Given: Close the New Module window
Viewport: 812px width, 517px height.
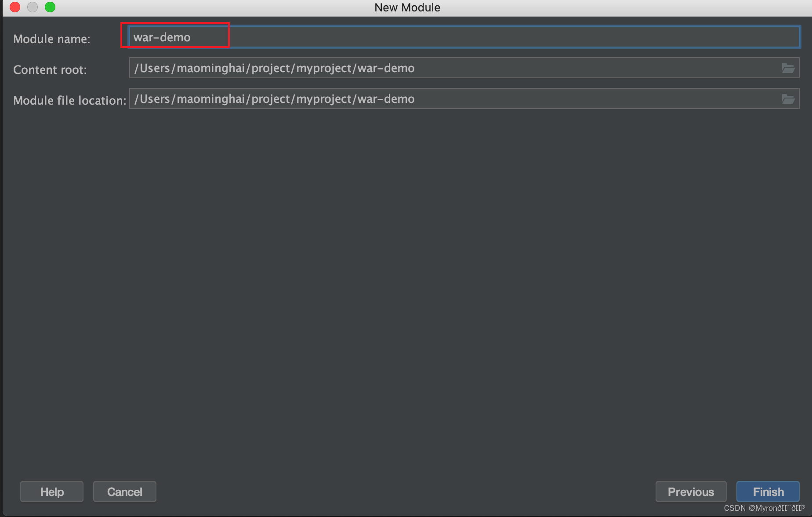Looking at the screenshot, I should click(15, 7).
